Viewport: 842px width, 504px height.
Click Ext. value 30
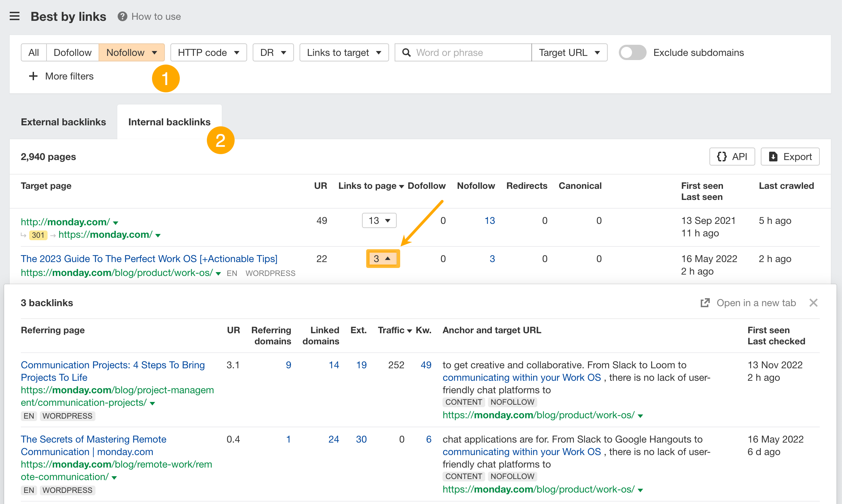pyautogui.click(x=361, y=439)
